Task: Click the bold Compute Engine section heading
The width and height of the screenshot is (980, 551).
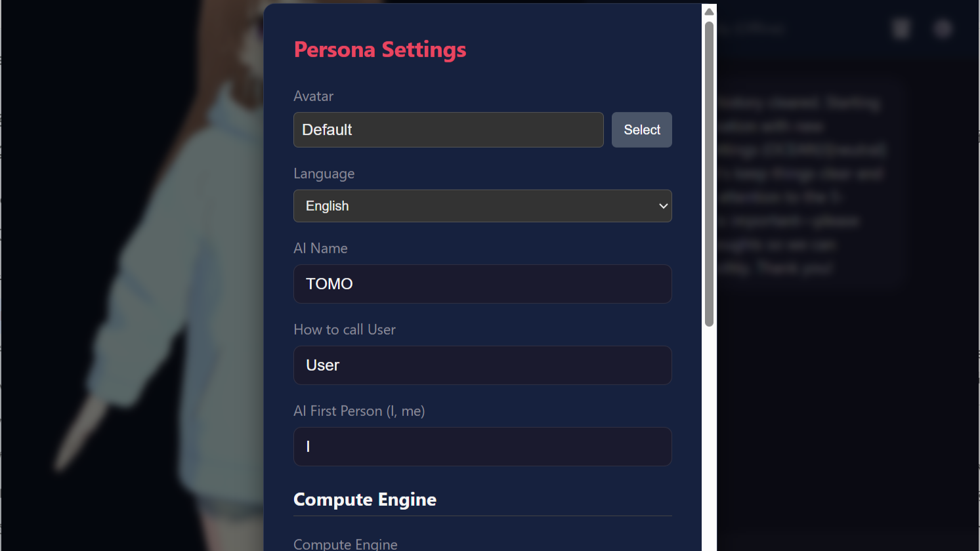Action: 365,500
